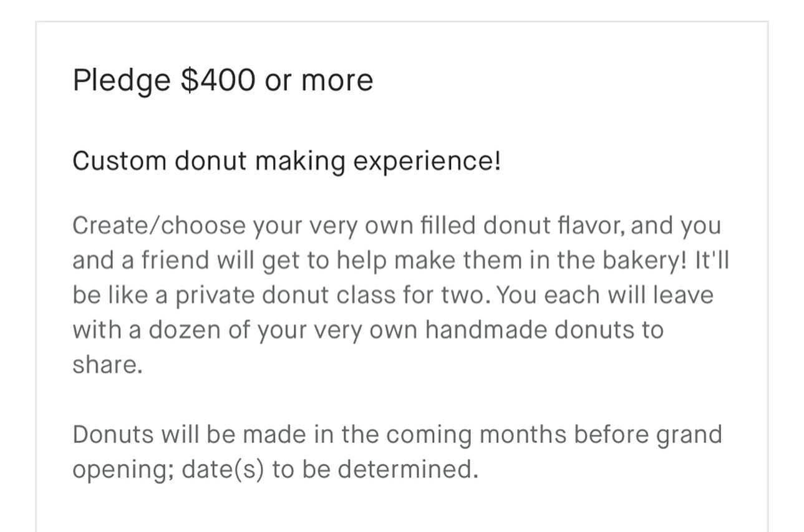Click the line "be like a private donut class"
804x532 pixels.
pyautogui.click(x=393, y=296)
